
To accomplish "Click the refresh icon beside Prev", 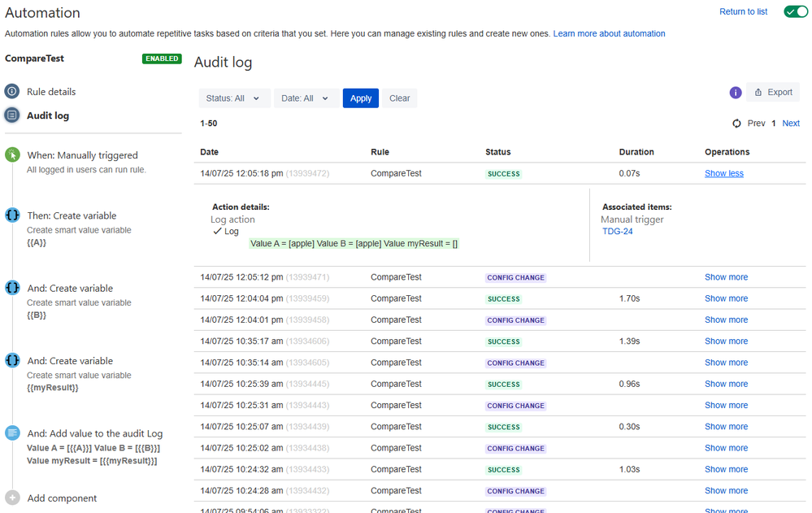I will click(736, 124).
